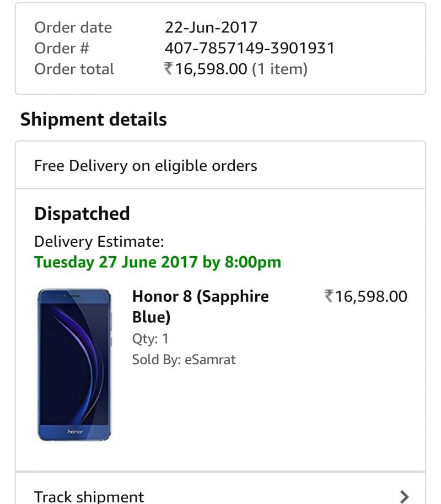Tap the order total amount ₹16,598.00 (1 item)
Viewport: 441px width, 504px height.
pos(236,69)
